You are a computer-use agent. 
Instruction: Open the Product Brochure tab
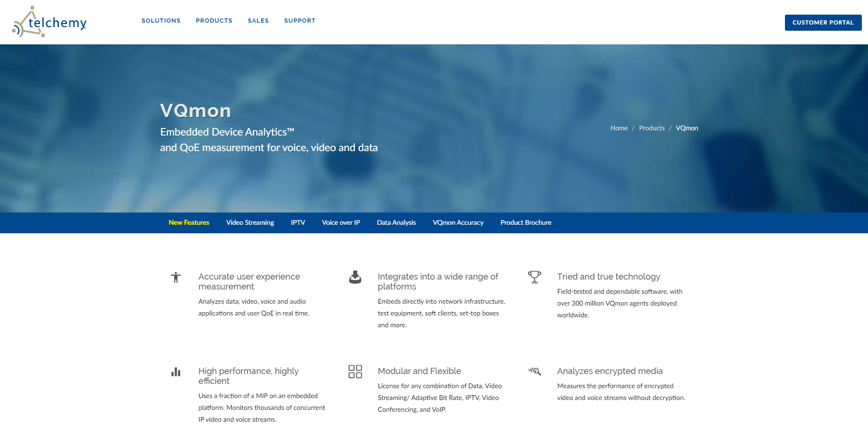526,222
